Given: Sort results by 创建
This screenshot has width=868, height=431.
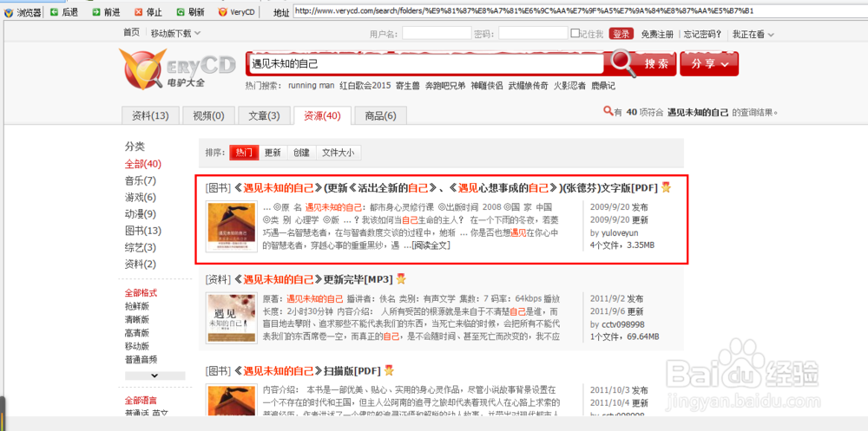Looking at the screenshot, I should 302,153.
